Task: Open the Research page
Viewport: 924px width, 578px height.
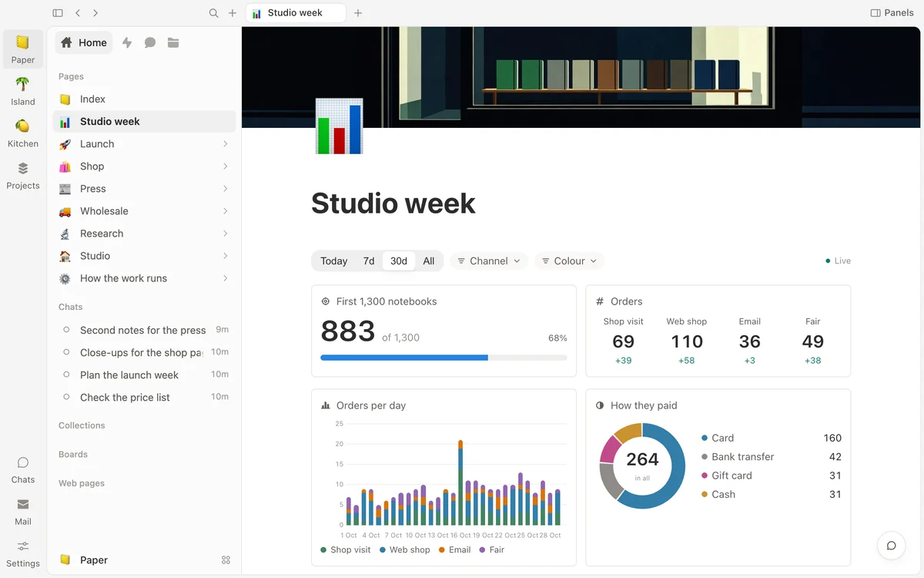Action: 144,233
